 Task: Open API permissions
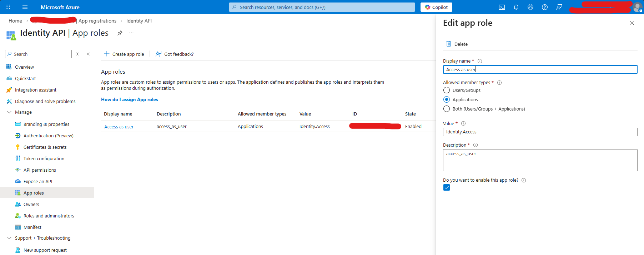(40, 170)
